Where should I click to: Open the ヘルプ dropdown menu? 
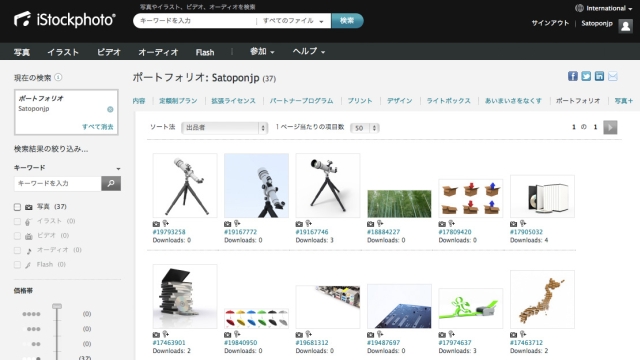coord(309,51)
